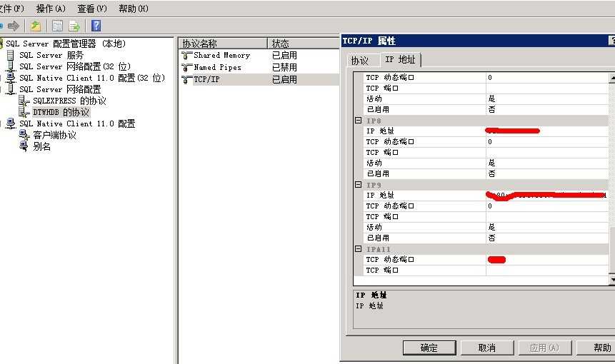The height and width of the screenshot is (364, 615).
Task: Click the SQLEXPRESS 的协议 node icon
Action: pyautogui.click(x=24, y=101)
